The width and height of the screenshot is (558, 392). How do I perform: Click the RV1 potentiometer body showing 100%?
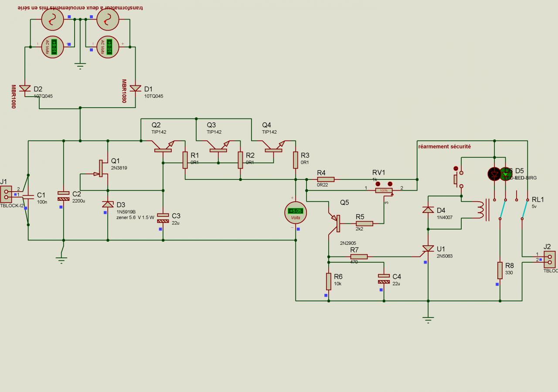384,190
